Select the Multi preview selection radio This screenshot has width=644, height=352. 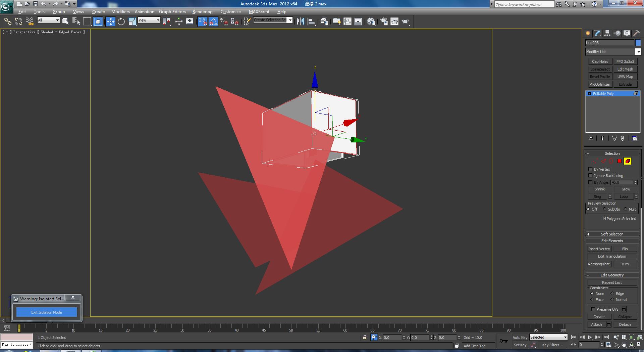pyautogui.click(x=625, y=209)
